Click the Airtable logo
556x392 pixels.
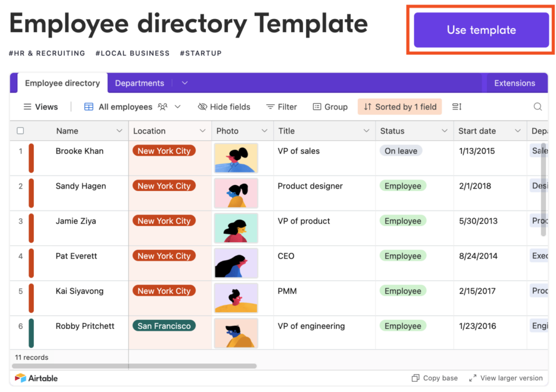pos(36,378)
